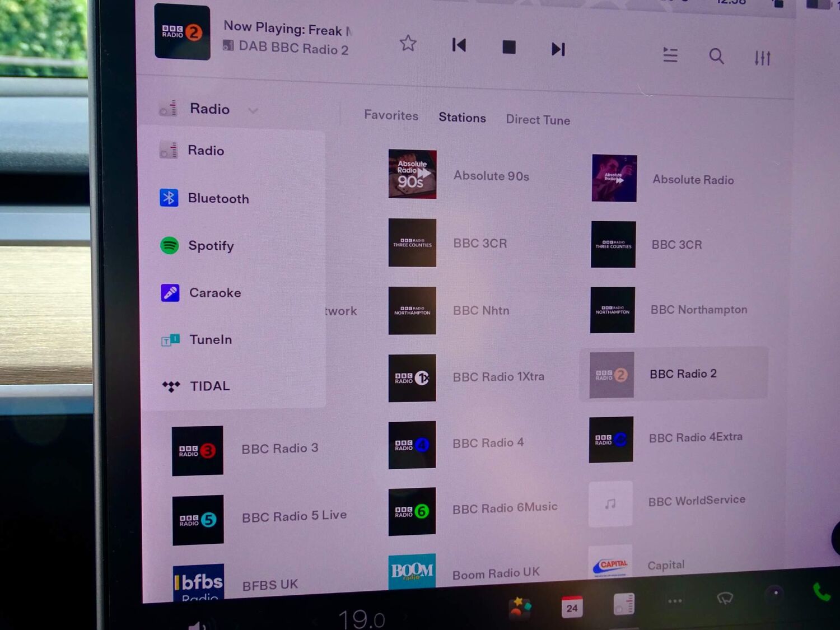The image size is (840, 630).
Task: Tune to BBC Radio 1Xtra
Action: 498,377
